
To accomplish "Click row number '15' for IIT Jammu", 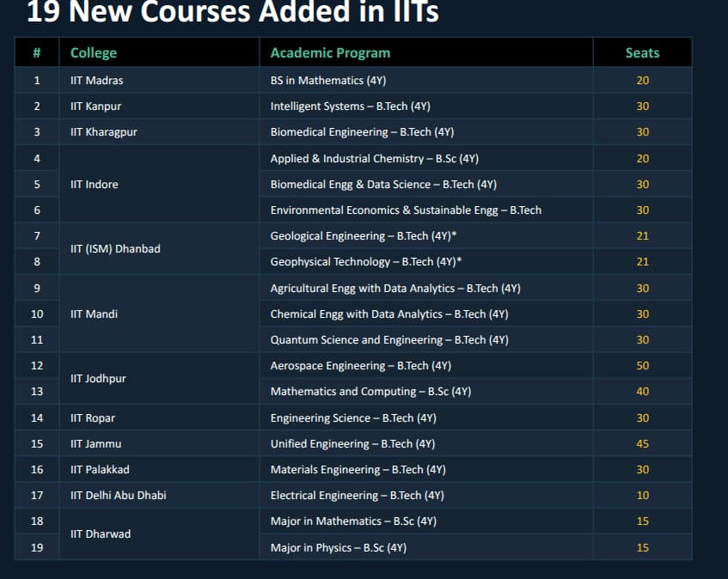I will click(x=37, y=443).
